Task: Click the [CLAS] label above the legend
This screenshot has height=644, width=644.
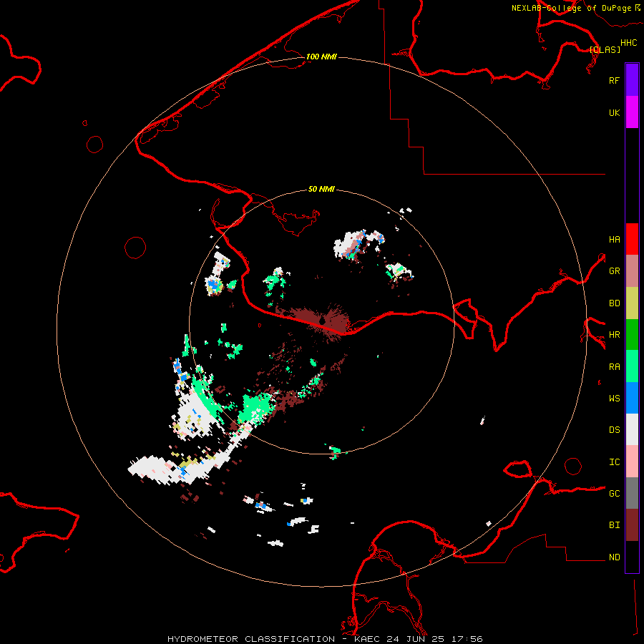Action: coord(605,49)
